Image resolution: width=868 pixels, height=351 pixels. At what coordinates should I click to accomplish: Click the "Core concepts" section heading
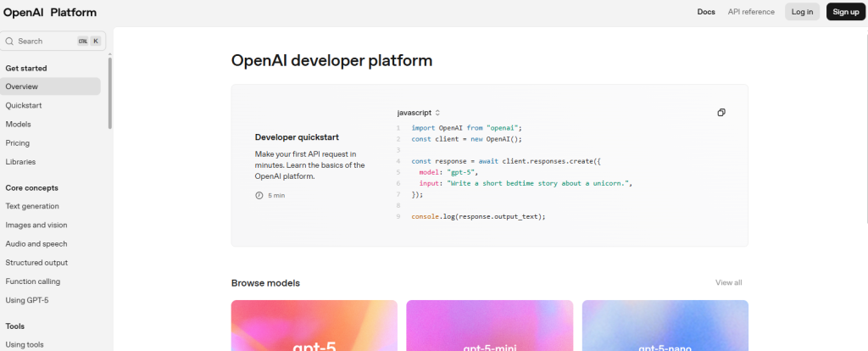(31, 187)
